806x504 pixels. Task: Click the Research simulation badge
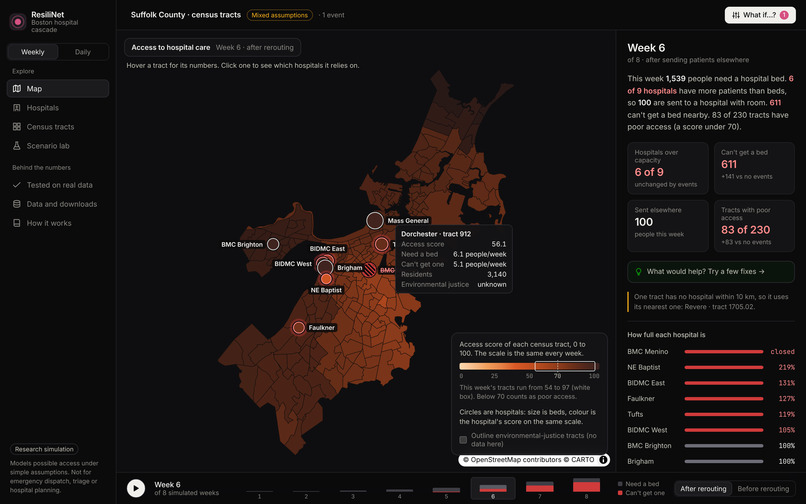point(44,449)
